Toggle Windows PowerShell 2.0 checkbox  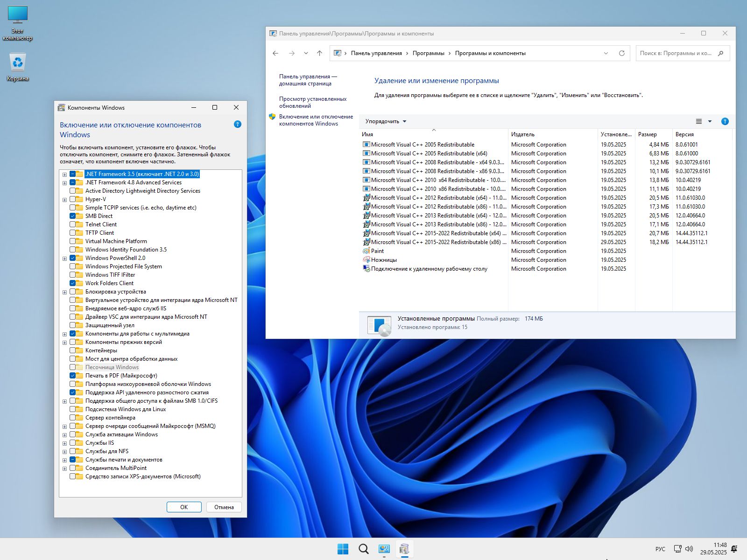point(73,258)
